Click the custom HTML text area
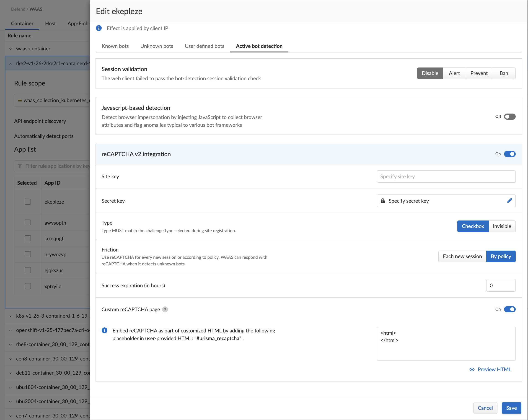Image resolution: width=528 pixels, height=420 pixels. pos(446,344)
